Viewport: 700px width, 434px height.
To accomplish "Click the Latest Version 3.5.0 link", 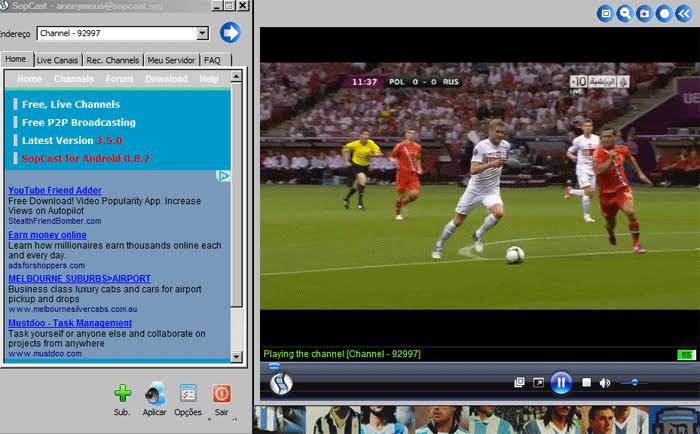I will pos(72,141).
